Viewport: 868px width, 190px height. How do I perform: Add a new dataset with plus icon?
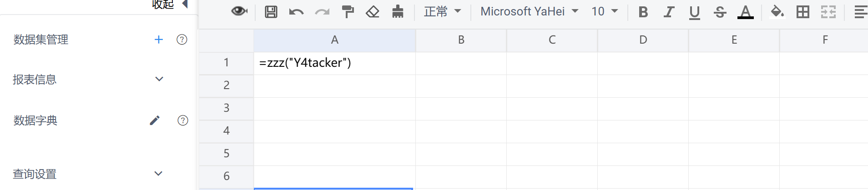point(158,40)
